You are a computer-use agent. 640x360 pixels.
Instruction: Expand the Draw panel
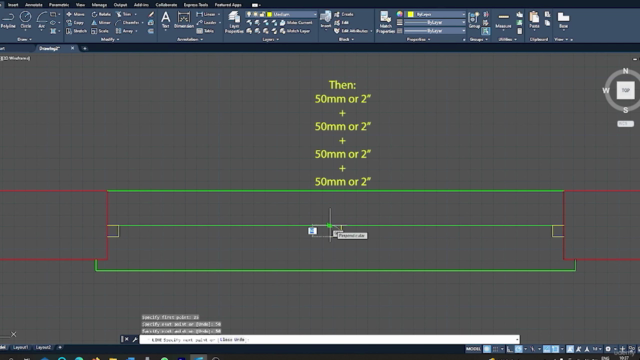(24, 40)
